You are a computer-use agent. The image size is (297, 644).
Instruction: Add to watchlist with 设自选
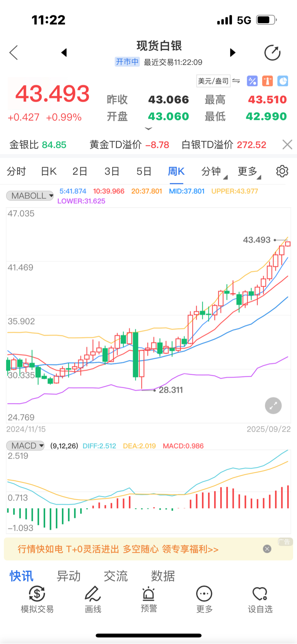(260, 599)
